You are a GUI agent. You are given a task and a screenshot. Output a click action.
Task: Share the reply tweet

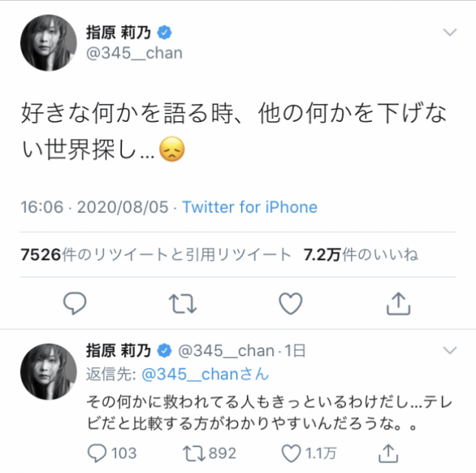(388, 453)
